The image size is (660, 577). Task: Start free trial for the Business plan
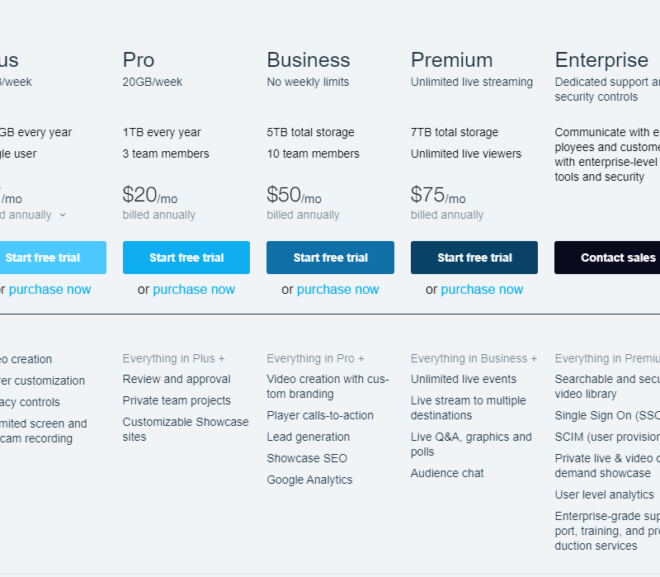[x=330, y=258]
